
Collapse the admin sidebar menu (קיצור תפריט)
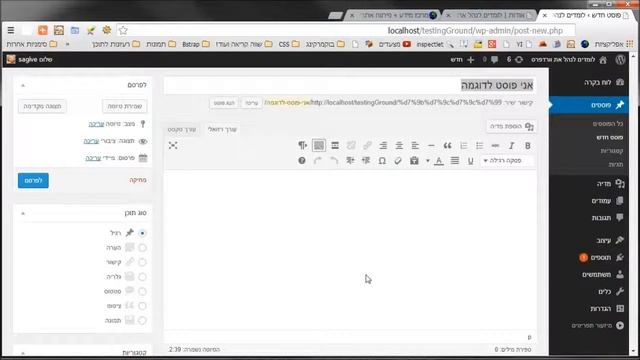pos(598,325)
